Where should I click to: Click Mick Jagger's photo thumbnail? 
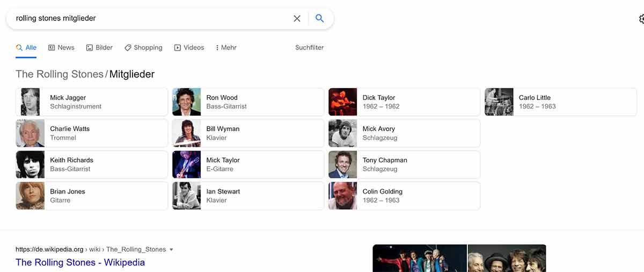[30, 102]
